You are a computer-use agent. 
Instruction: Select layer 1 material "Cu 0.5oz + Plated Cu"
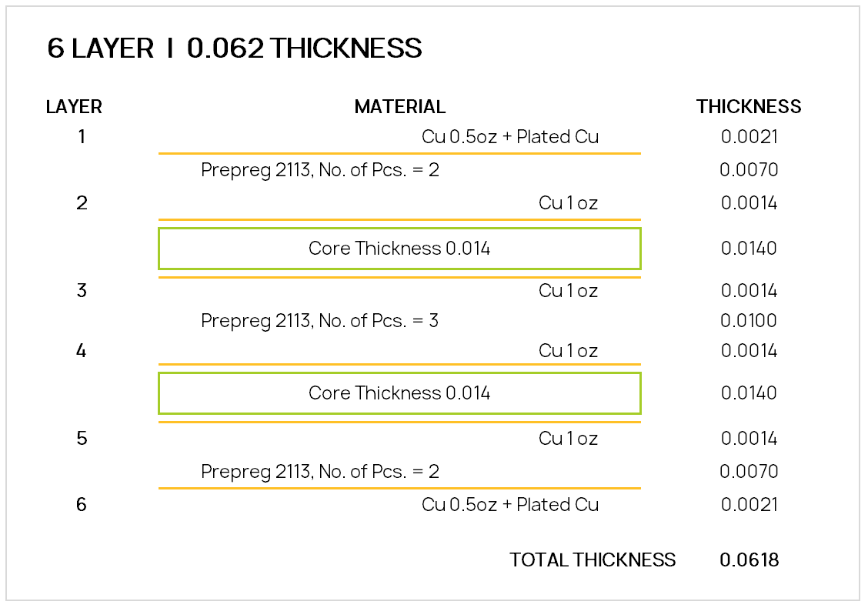coord(510,138)
